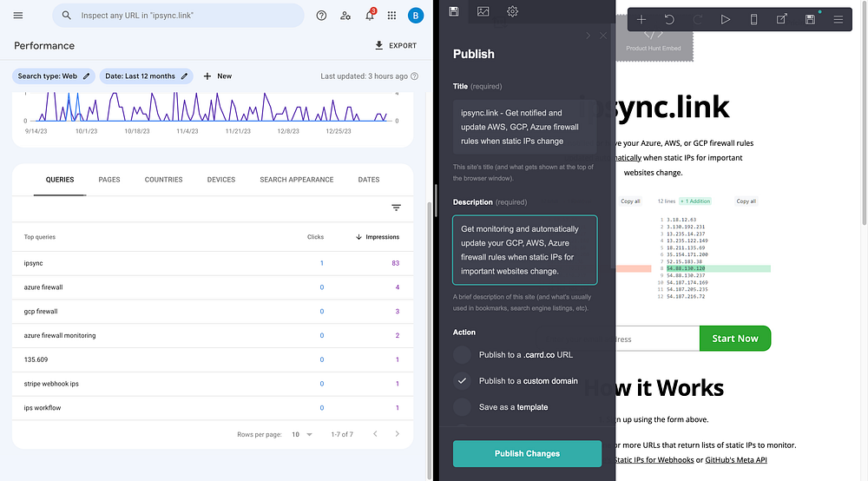The width and height of the screenshot is (868, 481).
Task: Sort by Clicks column header
Action: (x=316, y=237)
